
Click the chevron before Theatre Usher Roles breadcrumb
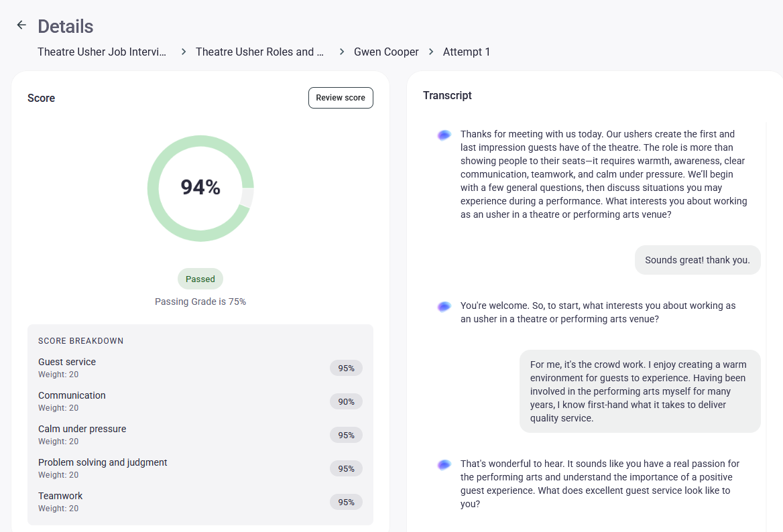pyautogui.click(x=184, y=52)
